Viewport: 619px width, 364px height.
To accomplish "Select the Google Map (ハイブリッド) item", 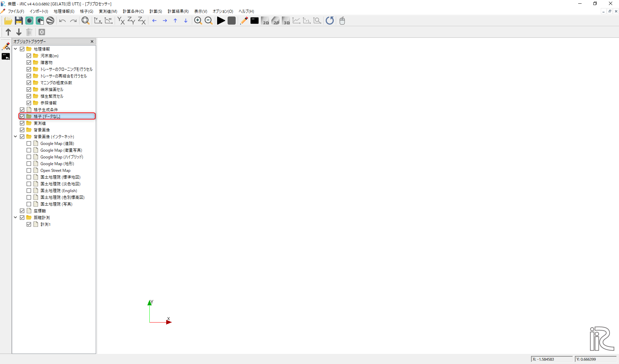I will 62,157.
